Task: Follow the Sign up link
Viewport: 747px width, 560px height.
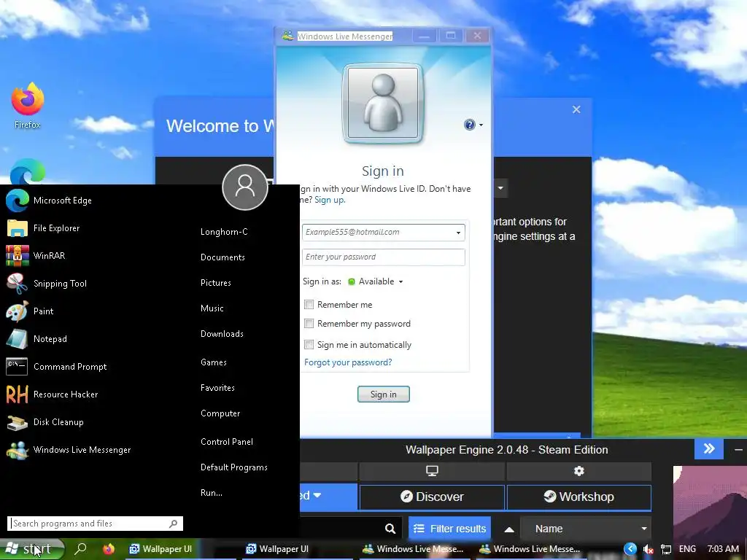Action: (330, 200)
